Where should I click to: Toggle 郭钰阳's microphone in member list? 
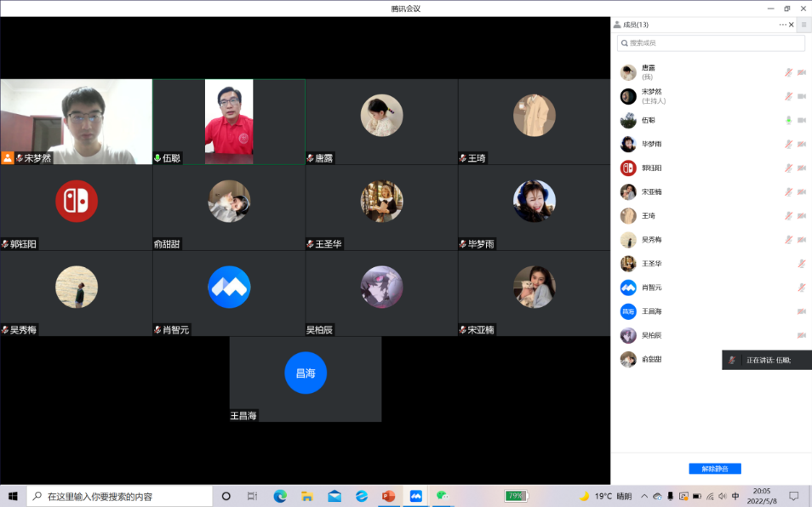pos(788,168)
